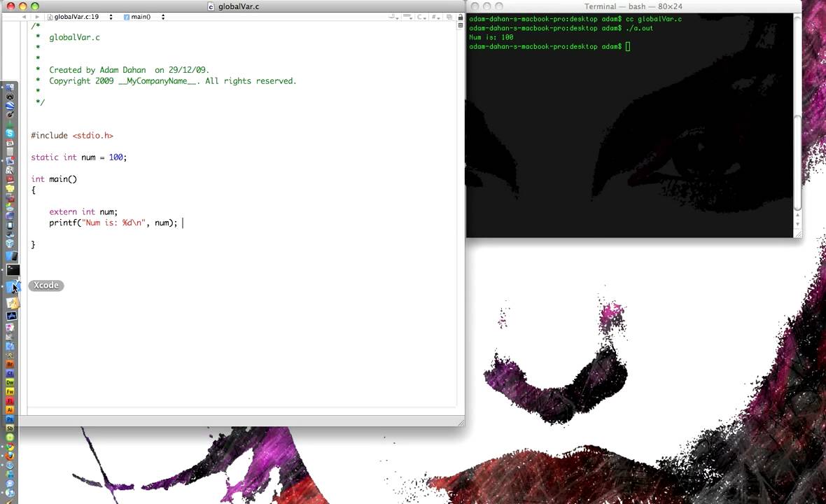
Task: Go forward in Xcode editor history
Action: click(37, 17)
